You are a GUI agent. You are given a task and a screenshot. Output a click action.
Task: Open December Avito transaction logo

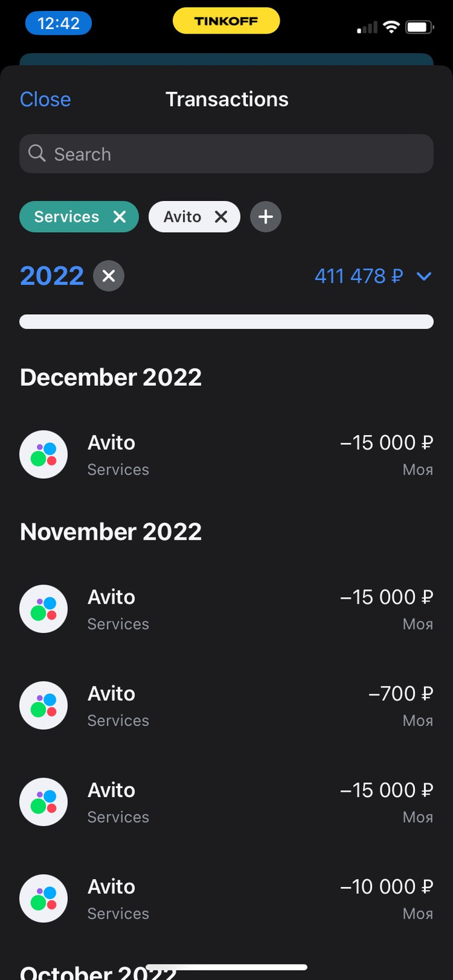point(43,454)
